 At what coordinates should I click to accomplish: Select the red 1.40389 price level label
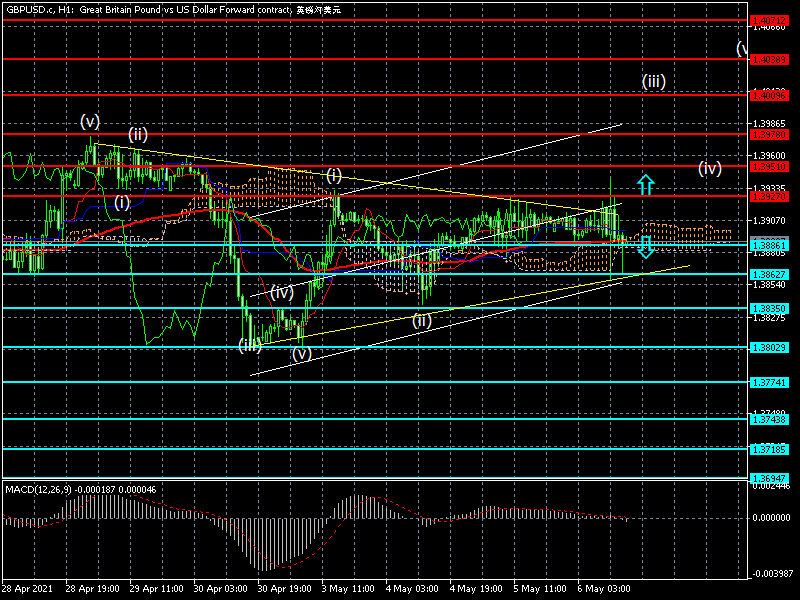[x=769, y=60]
